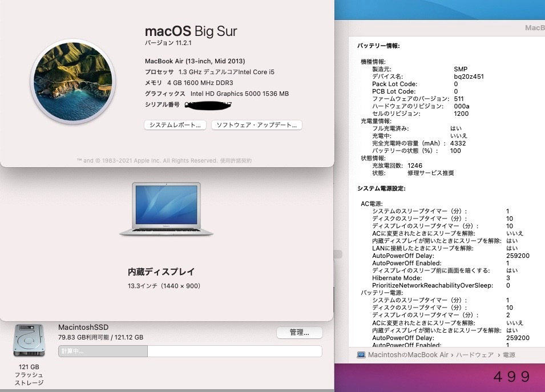Select firmware version value 511

[x=459, y=99]
